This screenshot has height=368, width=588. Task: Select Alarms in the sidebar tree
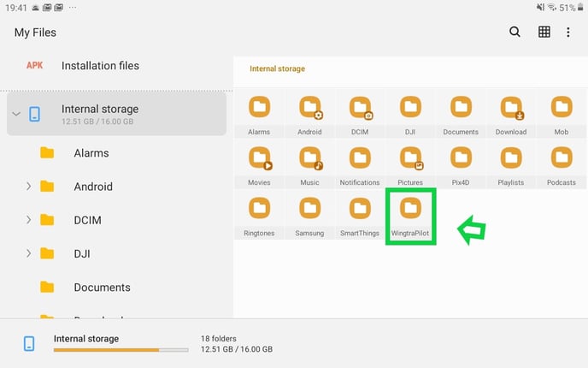coord(91,153)
